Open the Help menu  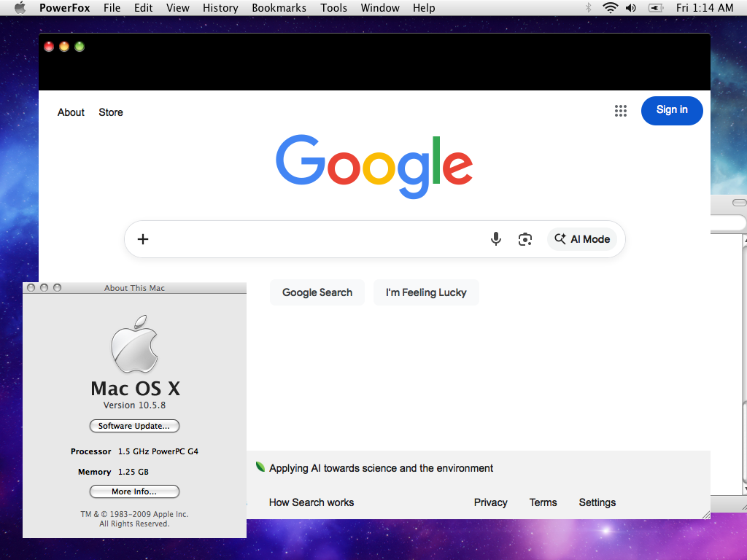[424, 7]
